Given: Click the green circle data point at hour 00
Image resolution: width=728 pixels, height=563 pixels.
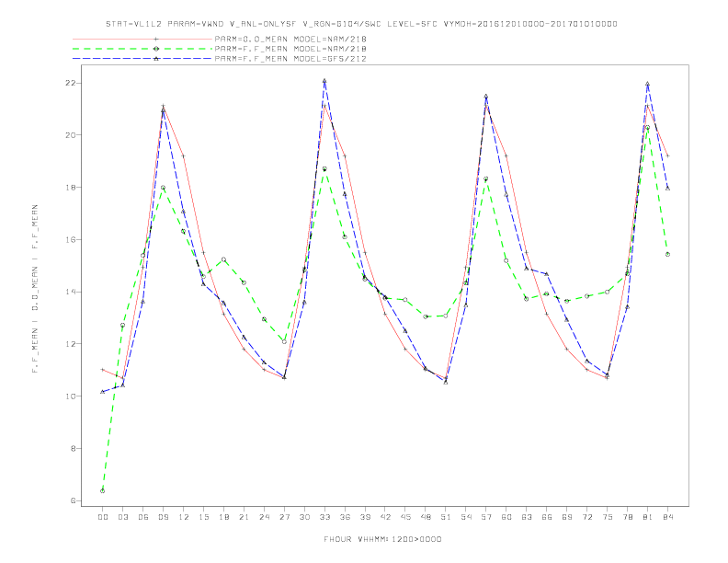Looking at the screenshot, I should pyautogui.click(x=103, y=491).
